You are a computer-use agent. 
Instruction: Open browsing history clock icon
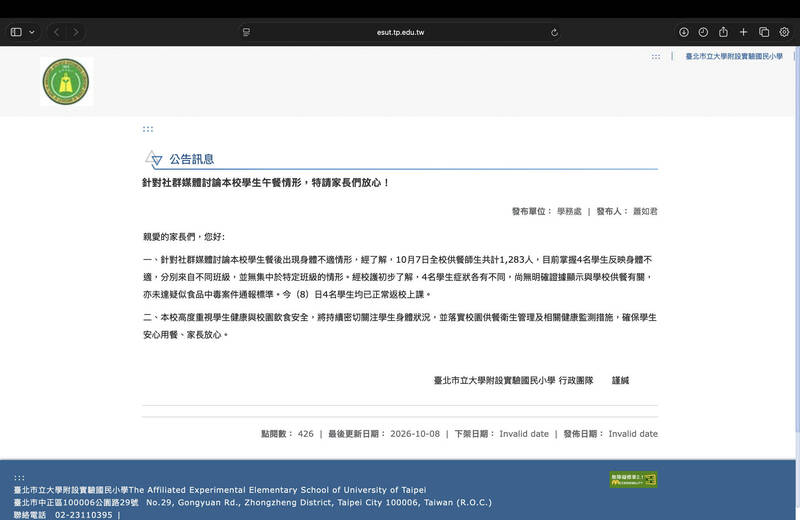[x=703, y=32]
